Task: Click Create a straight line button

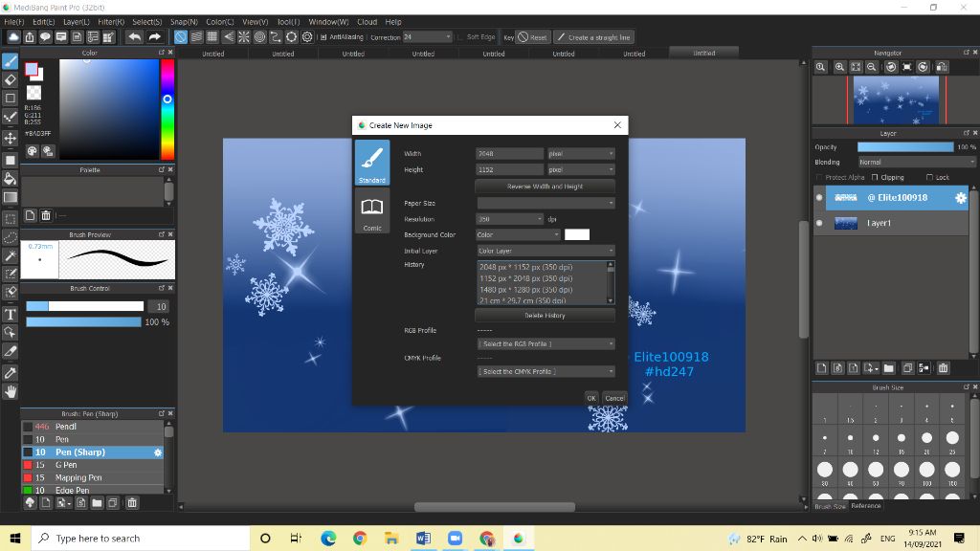Action: [593, 37]
